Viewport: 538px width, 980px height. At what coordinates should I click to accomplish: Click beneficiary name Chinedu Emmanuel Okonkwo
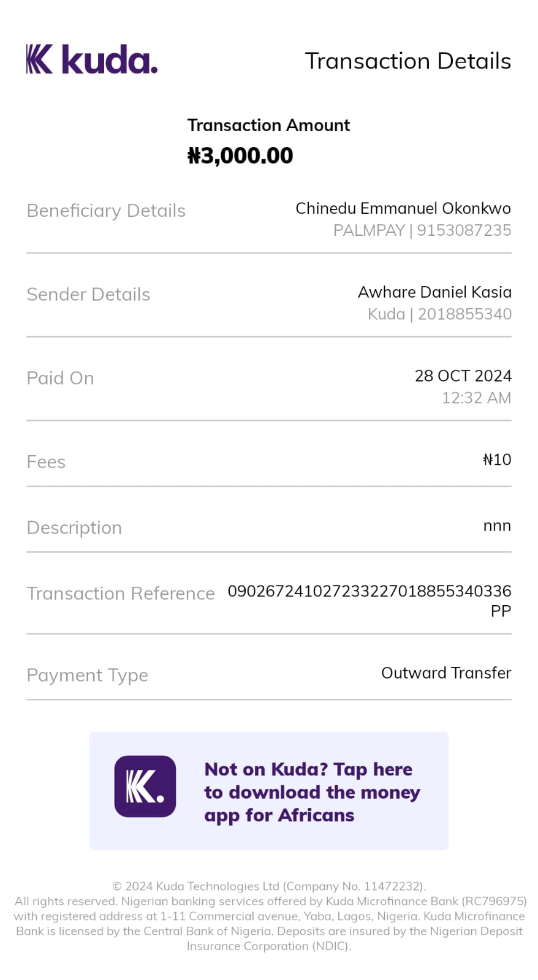[403, 208]
